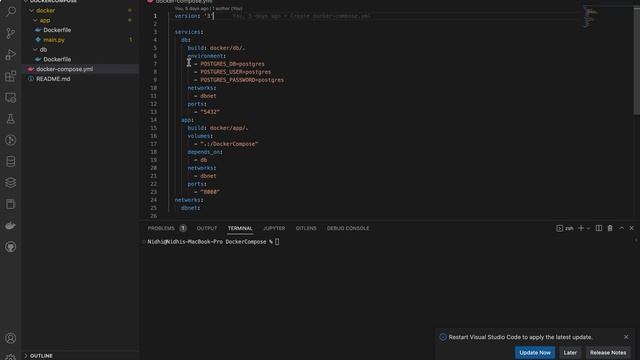Screen dimensions: 640x360
Task: Open Dockerfile under db folder
Action: [57, 59]
